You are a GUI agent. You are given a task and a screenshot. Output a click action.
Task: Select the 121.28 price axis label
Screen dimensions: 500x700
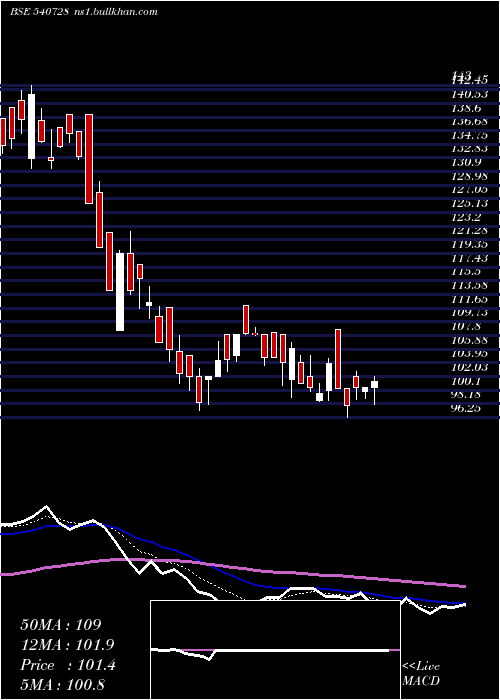[468, 231]
